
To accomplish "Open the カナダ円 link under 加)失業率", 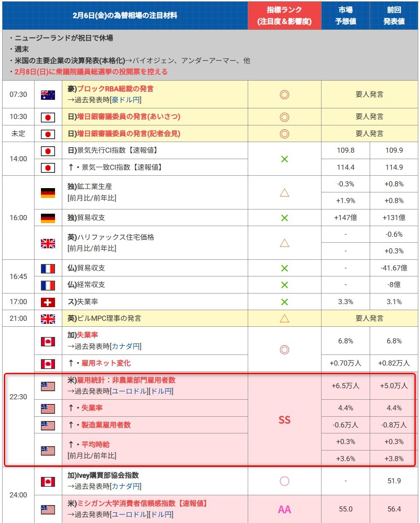I will 126,346.
